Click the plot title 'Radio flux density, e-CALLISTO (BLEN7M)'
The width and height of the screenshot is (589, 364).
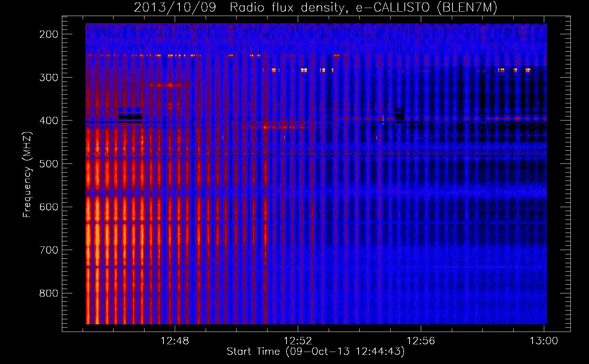[x=363, y=8]
